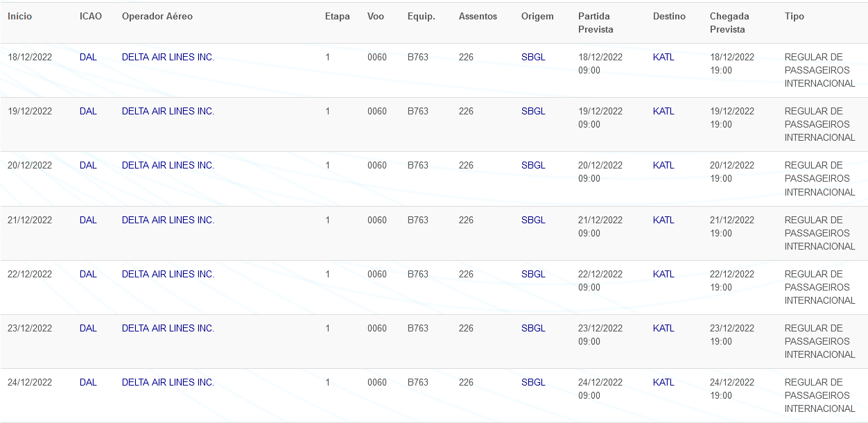Click flight number 0060 in 23/12/2022 row
868x423 pixels.
[377, 328]
